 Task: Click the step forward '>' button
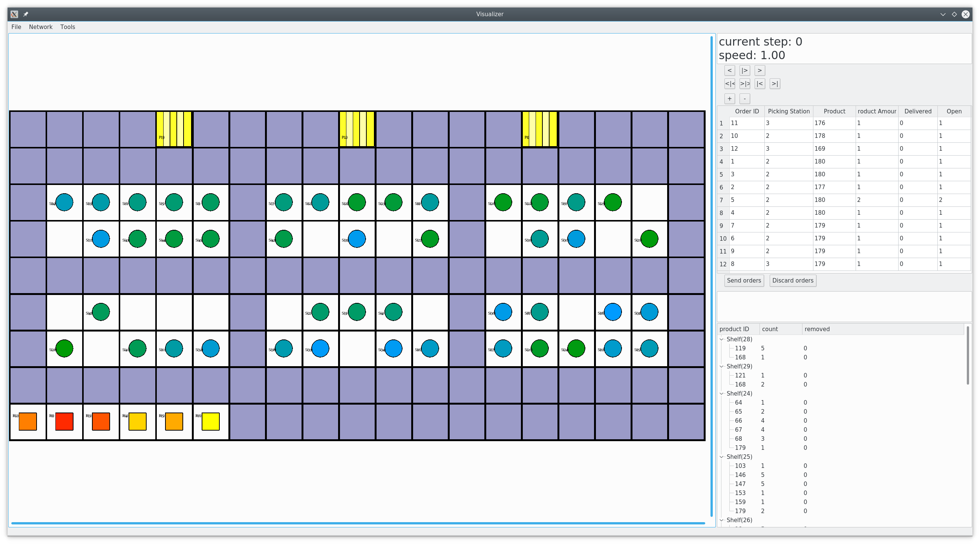[x=759, y=70]
